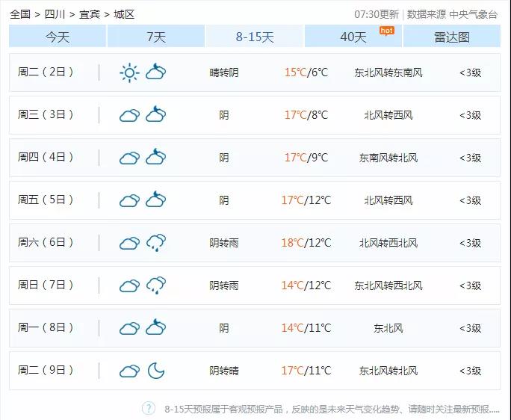Open the 40天 forecast tab

tap(353, 37)
